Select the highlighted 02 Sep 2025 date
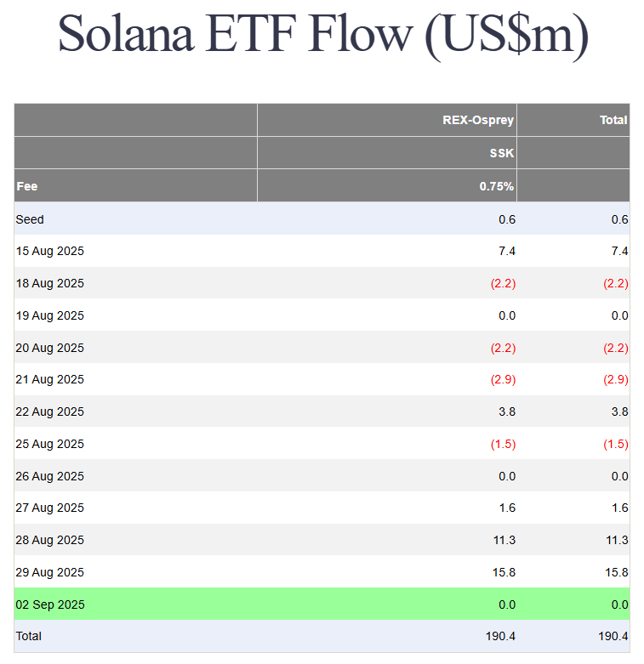The image size is (644, 664). click(x=50, y=604)
